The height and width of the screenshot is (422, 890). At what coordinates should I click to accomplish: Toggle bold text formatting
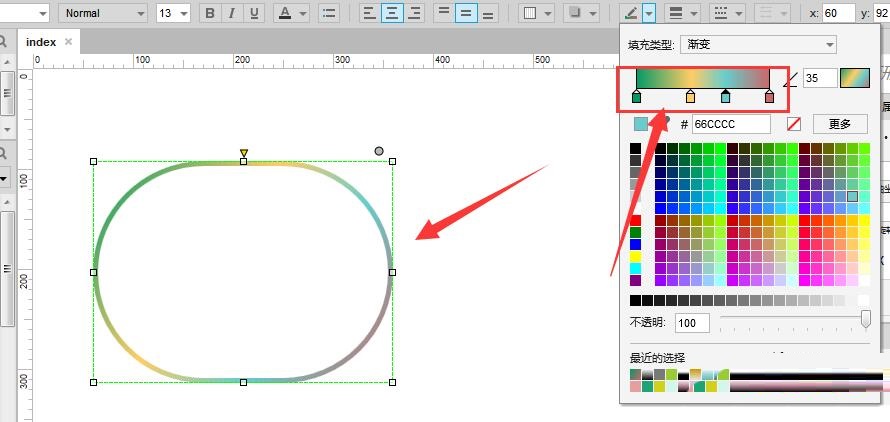(x=209, y=13)
